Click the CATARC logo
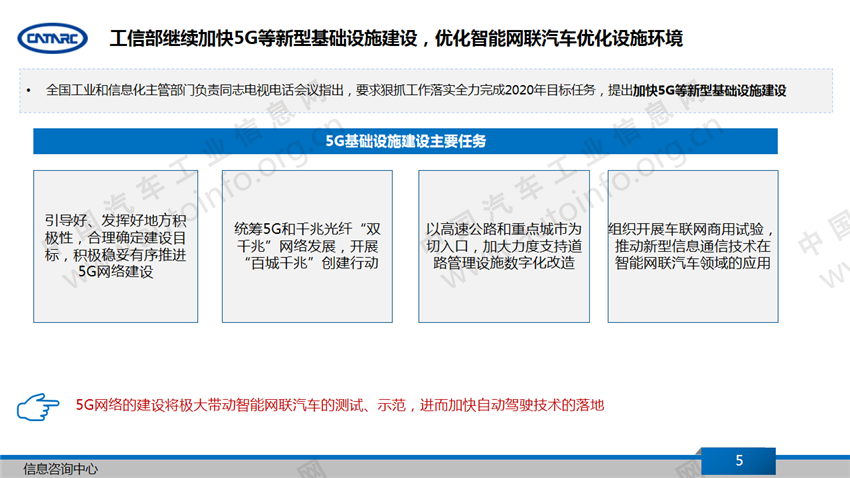Viewport: 850px width, 478px height. 53,38
